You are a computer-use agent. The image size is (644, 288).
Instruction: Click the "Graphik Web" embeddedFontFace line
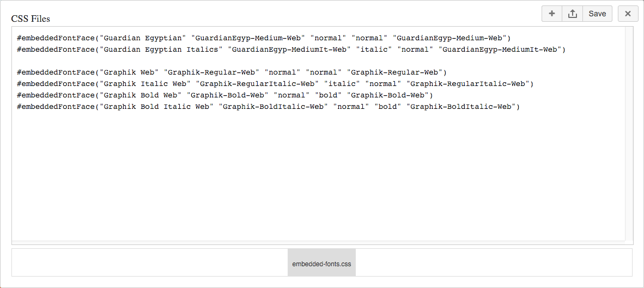[232, 72]
